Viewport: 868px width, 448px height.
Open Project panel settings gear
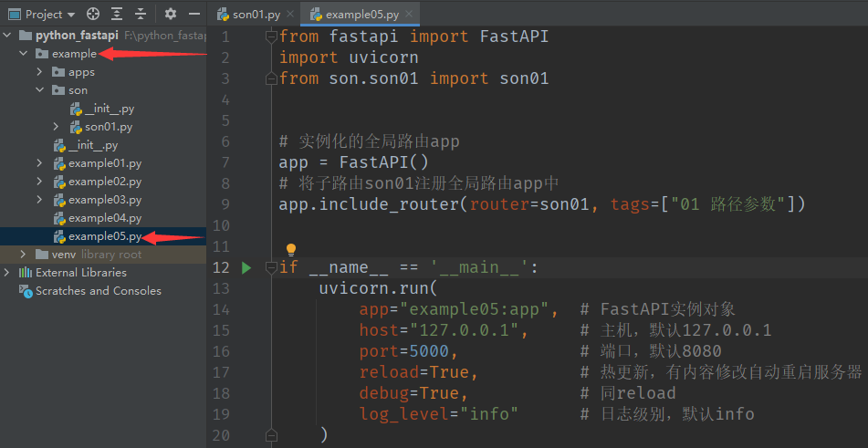pyautogui.click(x=170, y=15)
